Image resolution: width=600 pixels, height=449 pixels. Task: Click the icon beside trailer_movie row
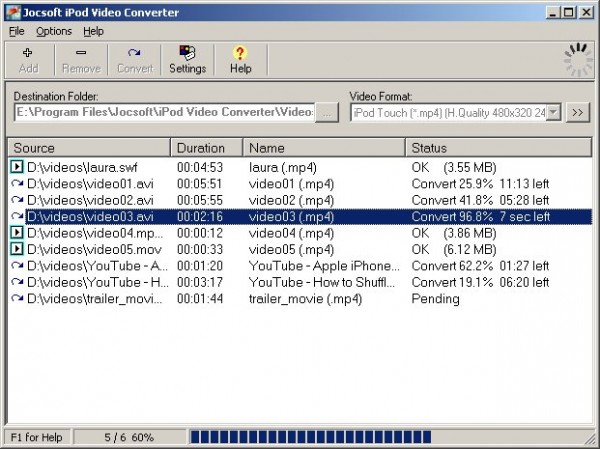(x=17, y=298)
